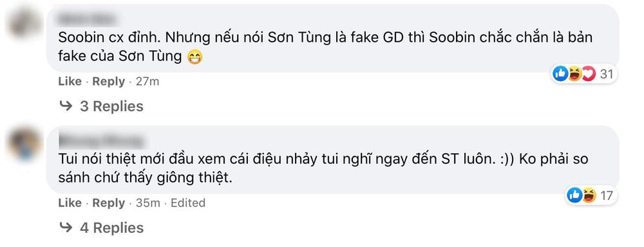The image size is (644, 247).
Task: Expand the 3 Replies thread
Action: pyautogui.click(x=111, y=106)
